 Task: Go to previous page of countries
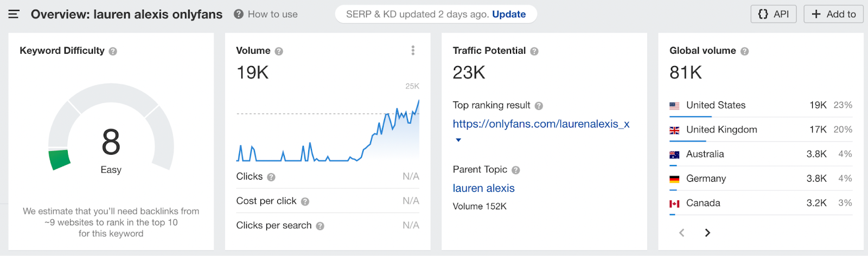[x=682, y=233]
